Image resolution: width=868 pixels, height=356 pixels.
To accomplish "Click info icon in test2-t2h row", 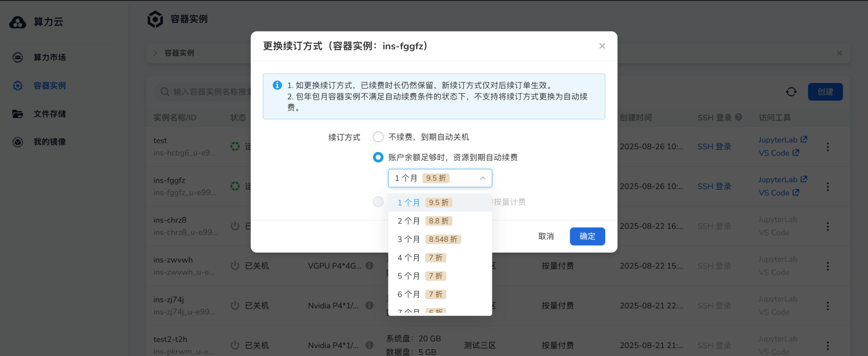I will 369,345.
